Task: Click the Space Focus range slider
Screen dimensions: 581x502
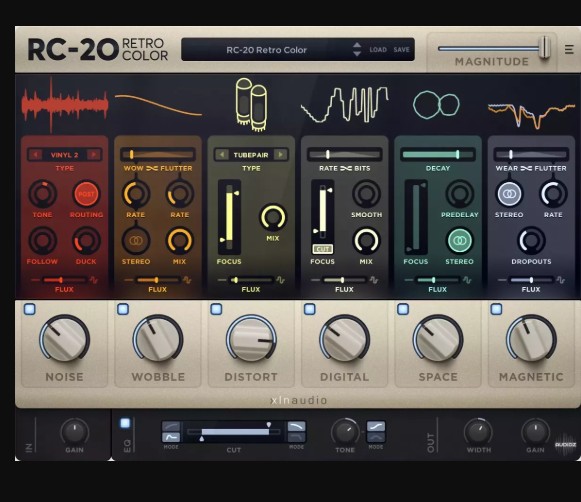Action: tap(416, 217)
